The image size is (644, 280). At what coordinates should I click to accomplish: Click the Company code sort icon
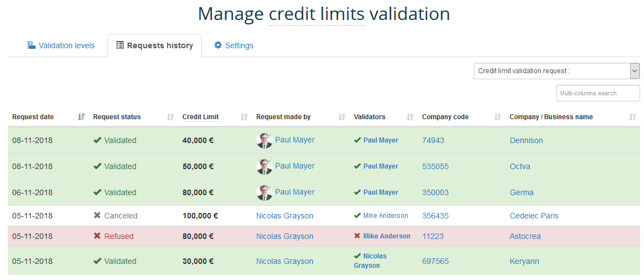[498, 117]
